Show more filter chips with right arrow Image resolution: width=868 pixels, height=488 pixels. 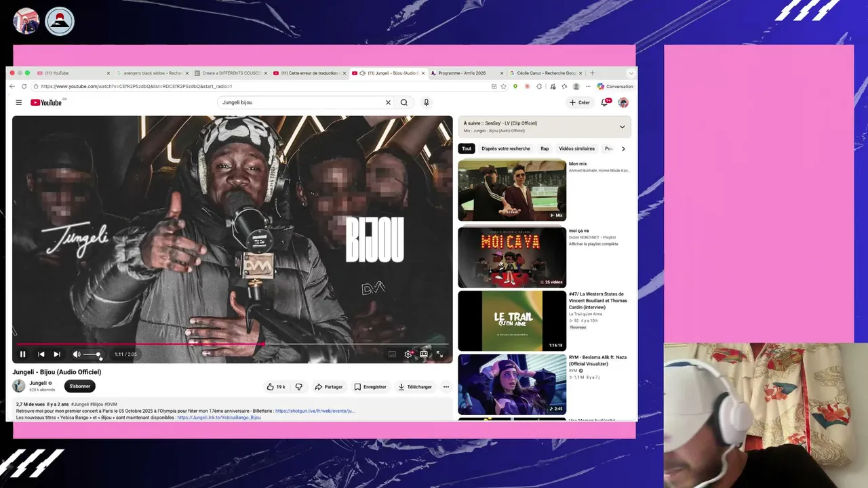(x=623, y=148)
